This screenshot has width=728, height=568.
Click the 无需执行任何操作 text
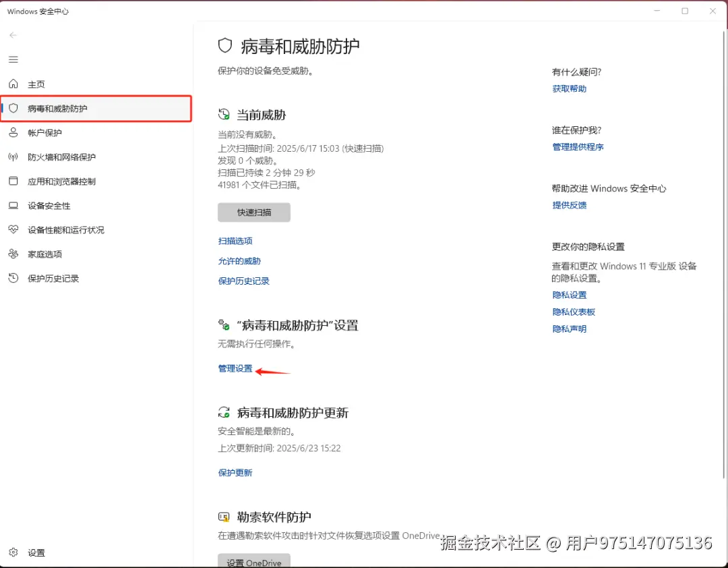coord(257,343)
